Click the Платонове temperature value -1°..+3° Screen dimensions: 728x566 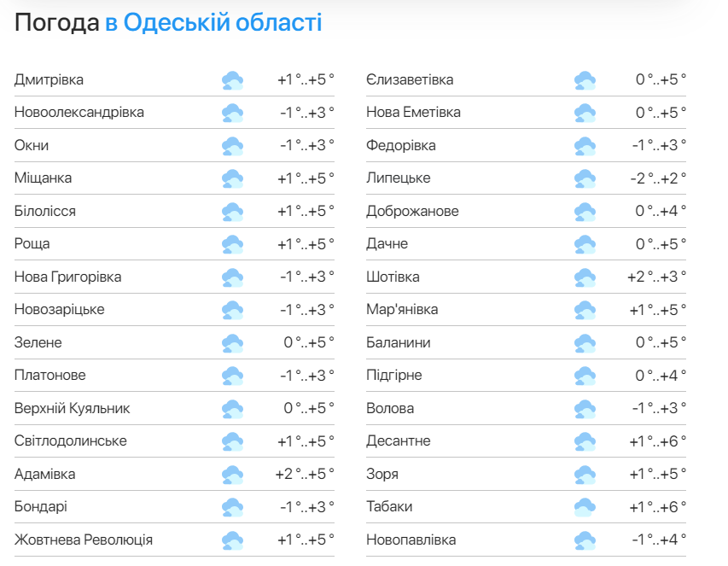(306, 376)
